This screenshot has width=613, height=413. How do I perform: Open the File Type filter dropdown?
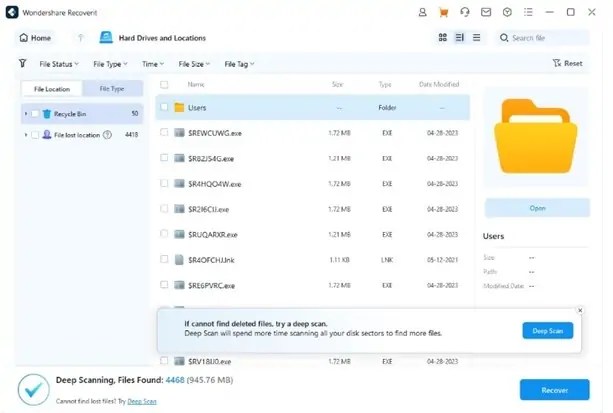(x=110, y=64)
